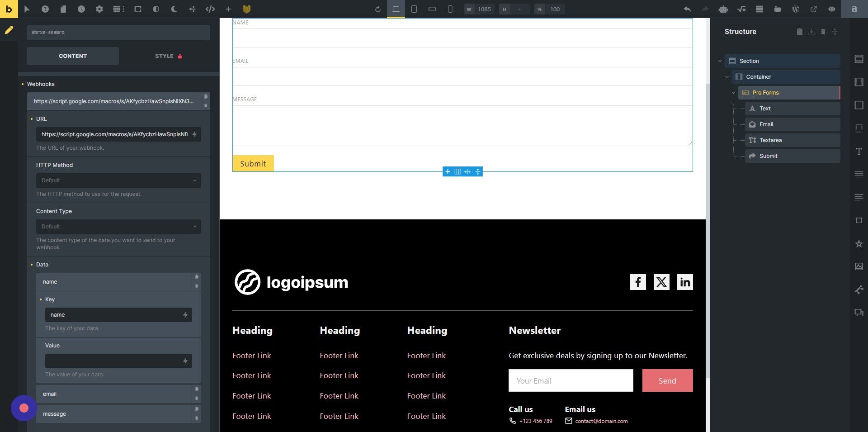Open the HTTP Method dropdown

coord(118,180)
